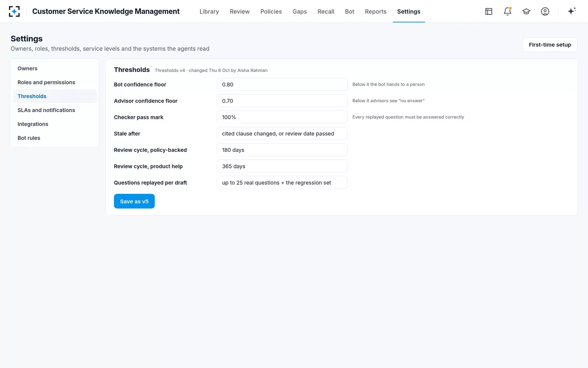Select the Settings tab

(x=409, y=11)
